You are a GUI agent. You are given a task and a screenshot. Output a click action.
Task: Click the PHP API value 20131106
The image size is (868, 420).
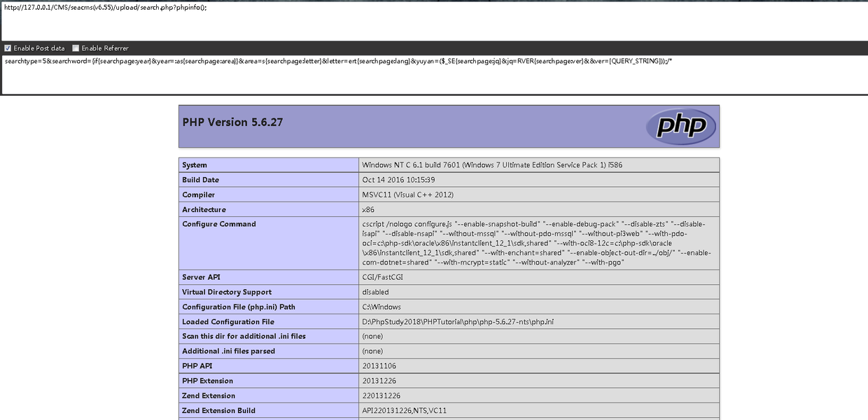[379, 366]
